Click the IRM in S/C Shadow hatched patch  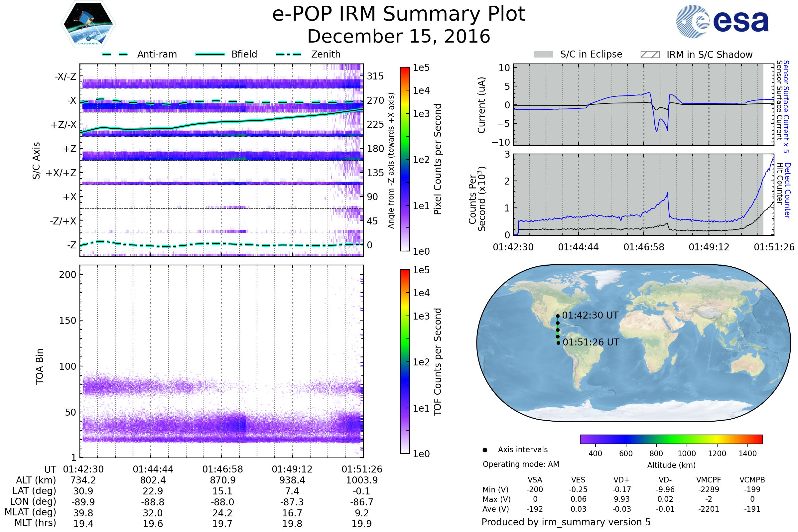click(650, 55)
